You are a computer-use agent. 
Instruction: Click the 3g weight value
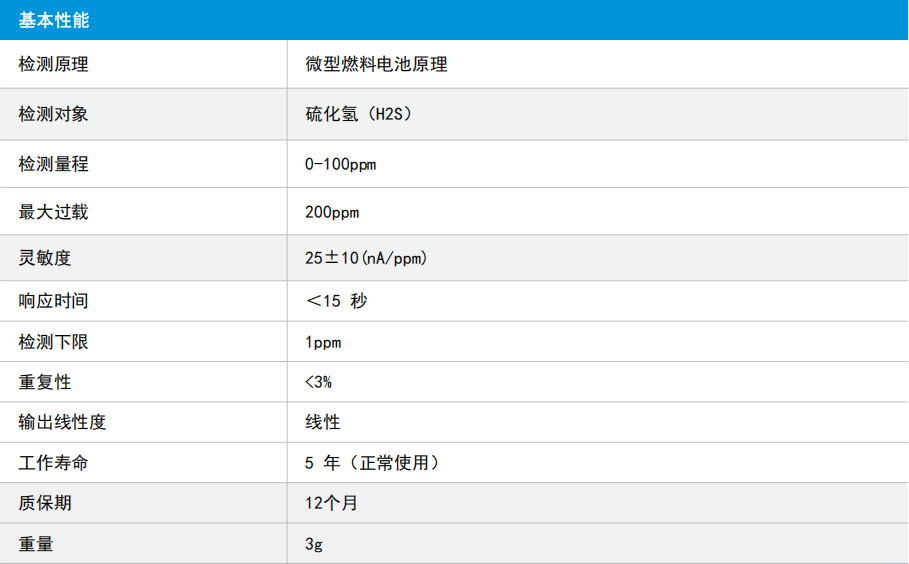pyautogui.click(x=314, y=544)
